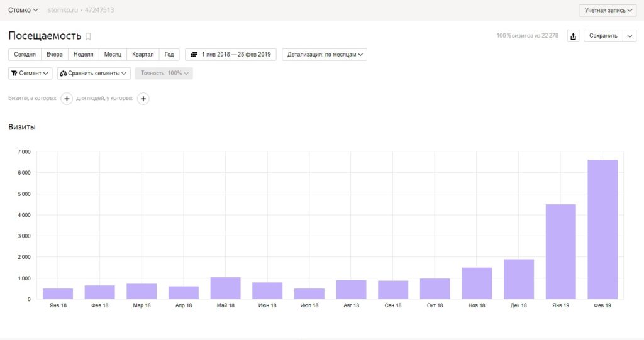
Task: Expand arrow next to Сохранить
Action: 630,36
